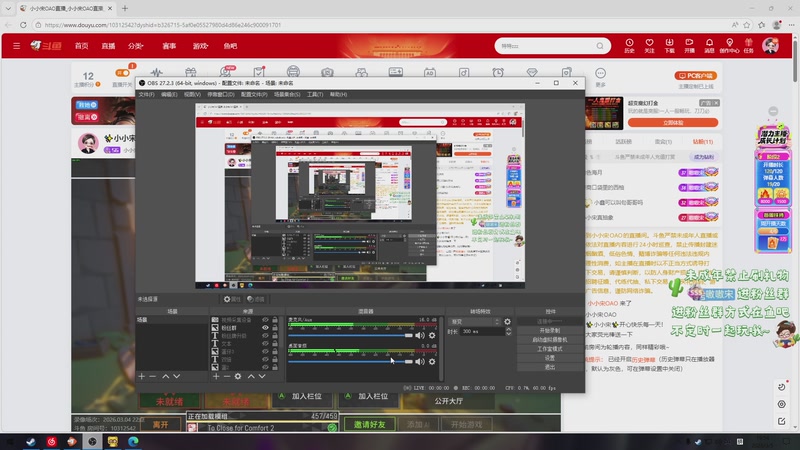Open the waveform icon in streamer toolbar
800x450 pixels.
[157, 72]
